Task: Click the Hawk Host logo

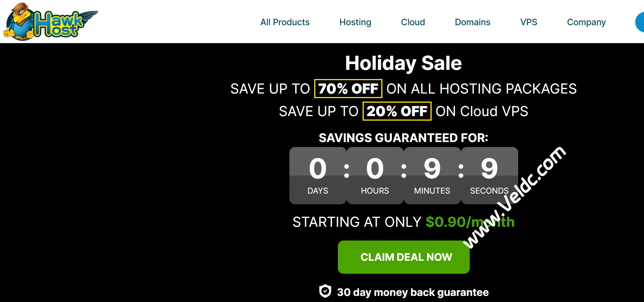Action: click(x=50, y=22)
